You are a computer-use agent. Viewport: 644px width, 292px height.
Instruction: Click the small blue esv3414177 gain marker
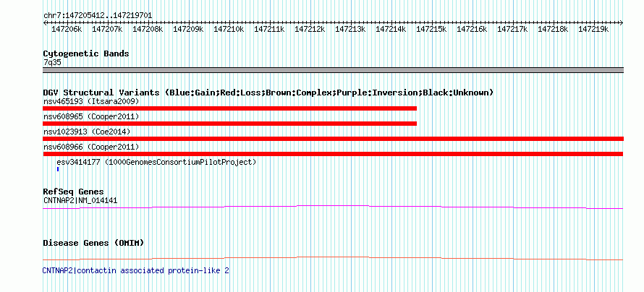58,169
